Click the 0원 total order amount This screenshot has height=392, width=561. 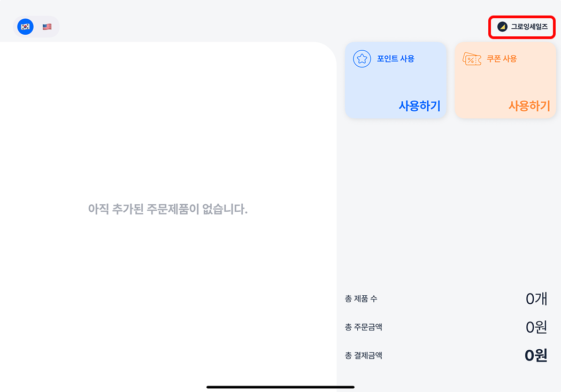coord(536,327)
